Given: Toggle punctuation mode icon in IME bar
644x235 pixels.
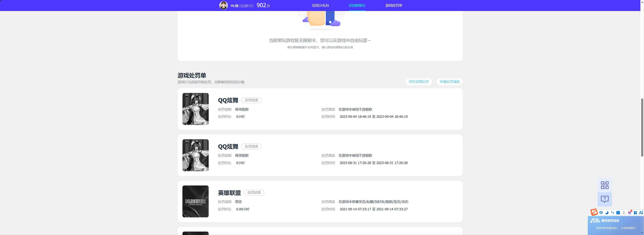Looking at the screenshot, I should (x=612, y=213).
